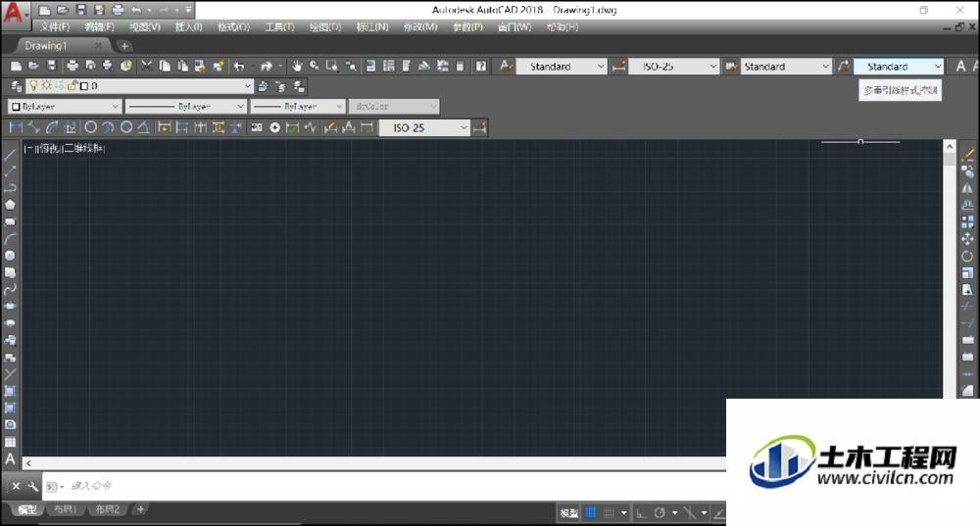Switch to the 布局1 layout tab

65,509
